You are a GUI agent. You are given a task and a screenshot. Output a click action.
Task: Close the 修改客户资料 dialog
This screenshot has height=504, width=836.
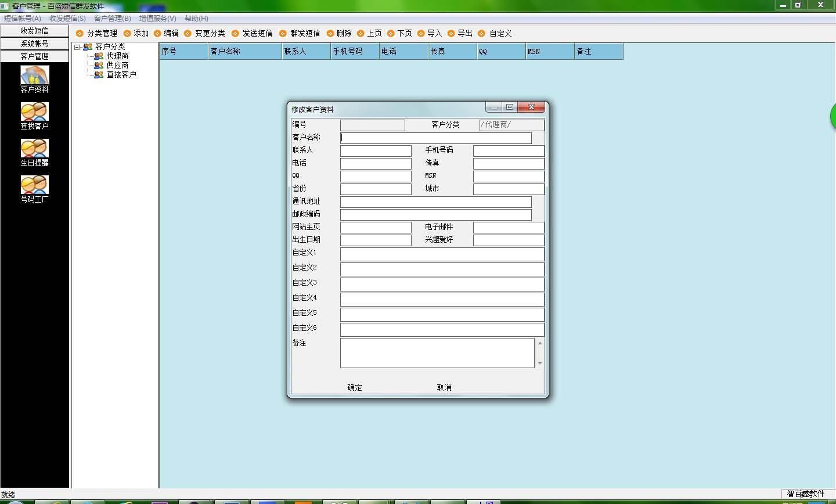click(x=531, y=107)
